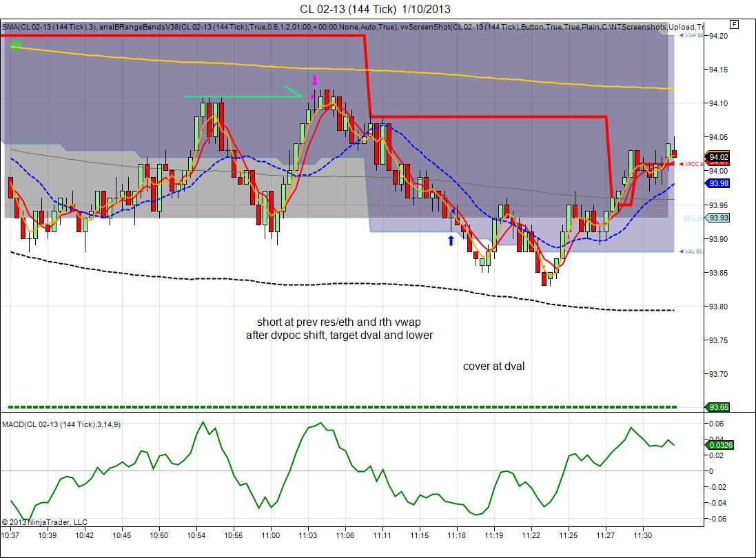Click the -0.04 MACD axis label
The image size is (756, 558).
[x=716, y=503]
